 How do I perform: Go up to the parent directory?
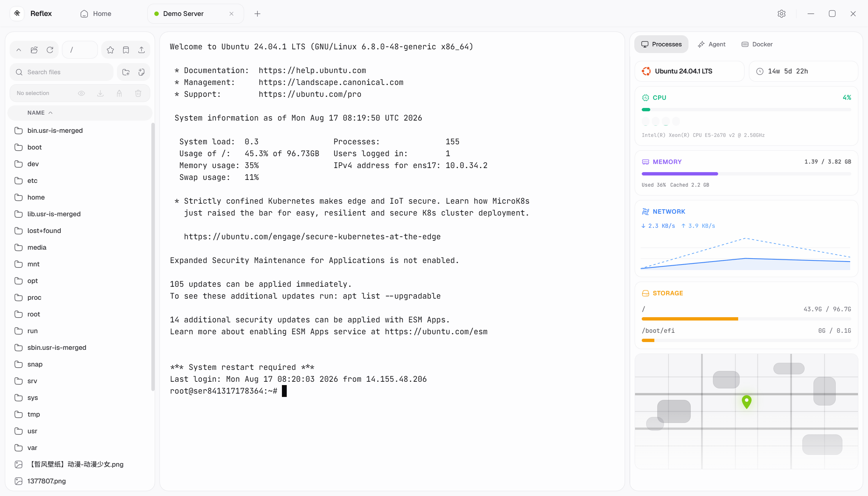coord(19,50)
